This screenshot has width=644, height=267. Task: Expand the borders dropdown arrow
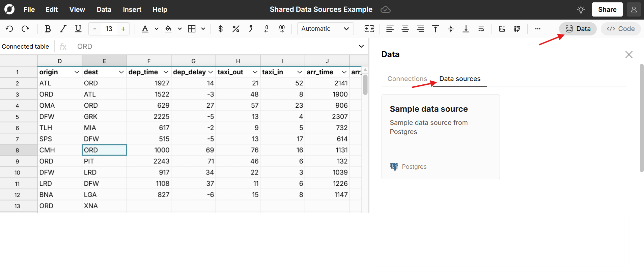point(203,29)
